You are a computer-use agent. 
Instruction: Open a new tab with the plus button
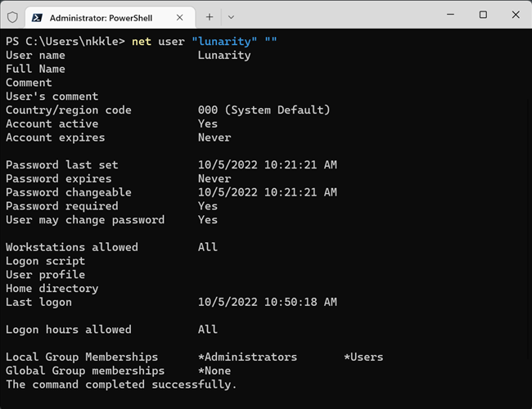[x=210, y=16]
